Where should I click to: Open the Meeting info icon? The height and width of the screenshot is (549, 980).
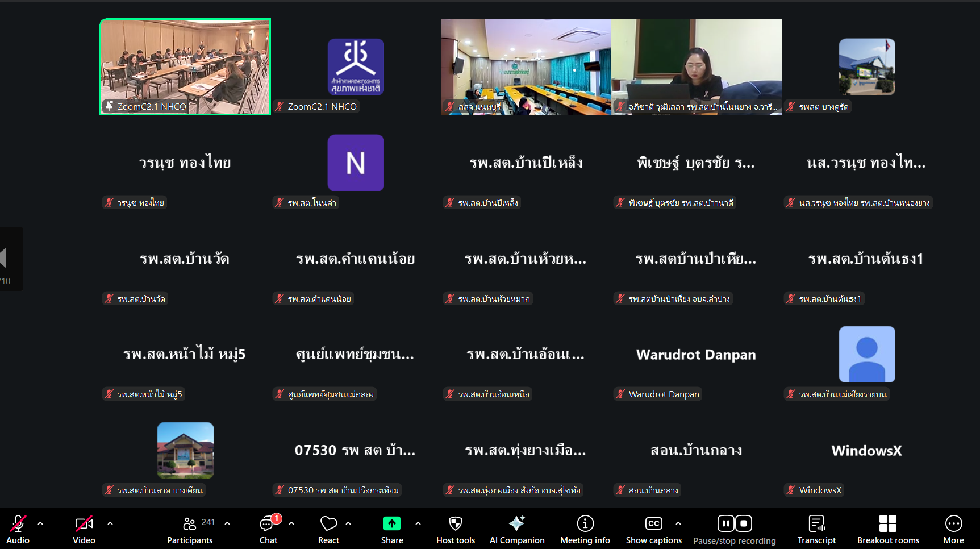(x=585, y=523)
